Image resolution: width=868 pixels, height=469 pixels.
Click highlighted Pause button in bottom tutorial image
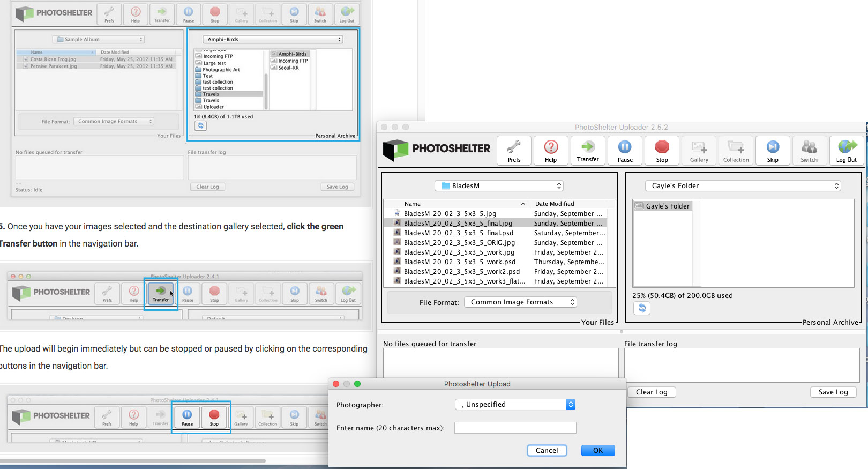(x=187, y=417)
